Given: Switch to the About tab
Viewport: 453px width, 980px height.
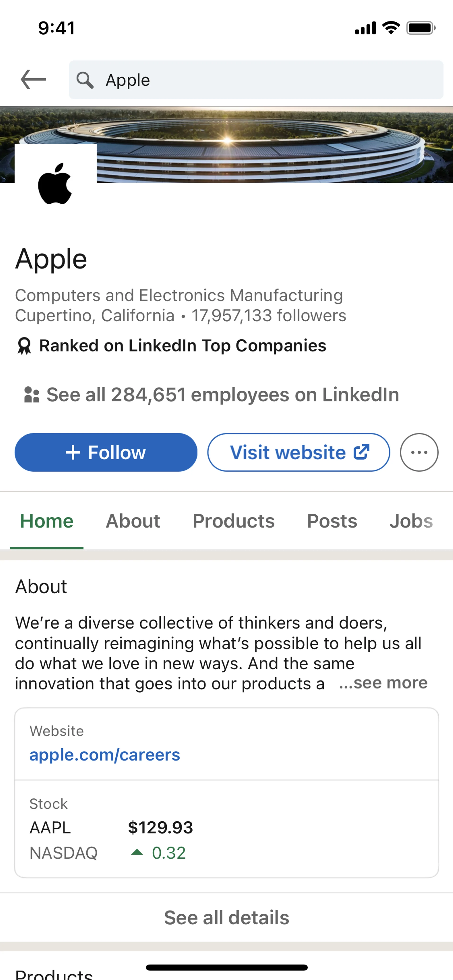Looking at the screenshot, I should 133,521.
